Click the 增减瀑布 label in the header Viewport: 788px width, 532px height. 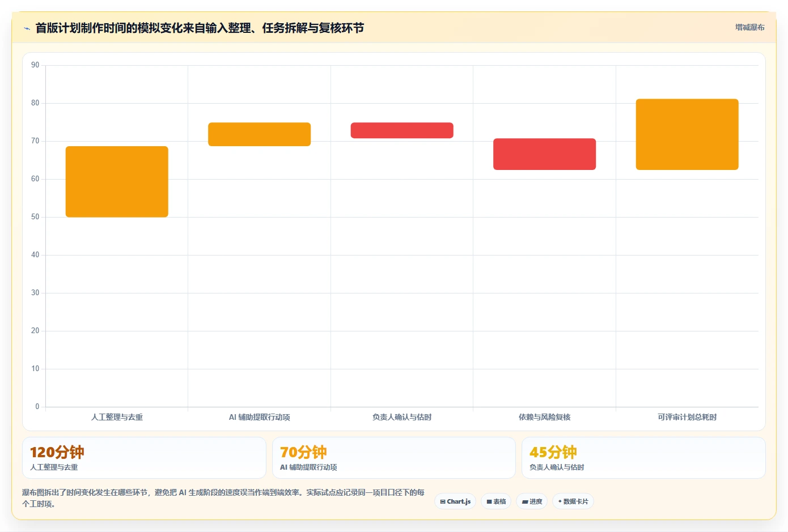tap(749, 27)
